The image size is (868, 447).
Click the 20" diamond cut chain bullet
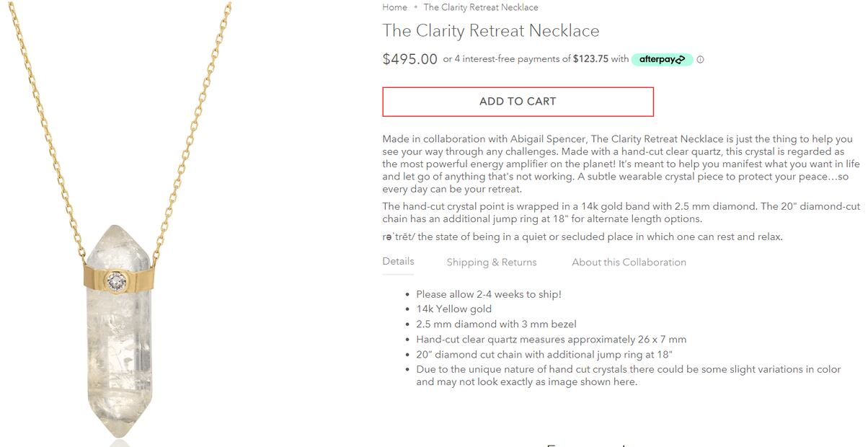544,354
